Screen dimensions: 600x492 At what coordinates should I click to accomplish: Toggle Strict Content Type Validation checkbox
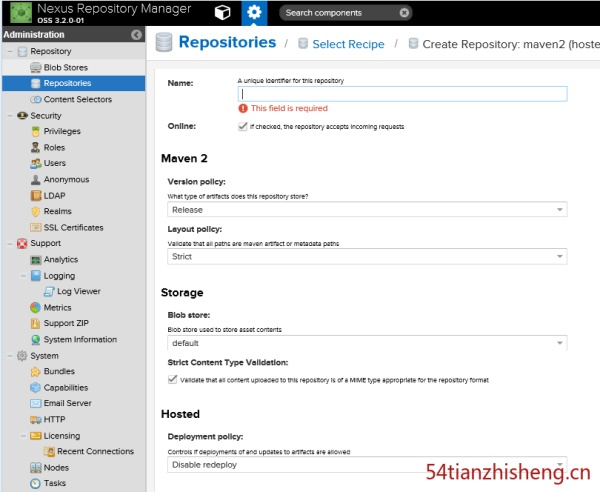coord(172,380)
